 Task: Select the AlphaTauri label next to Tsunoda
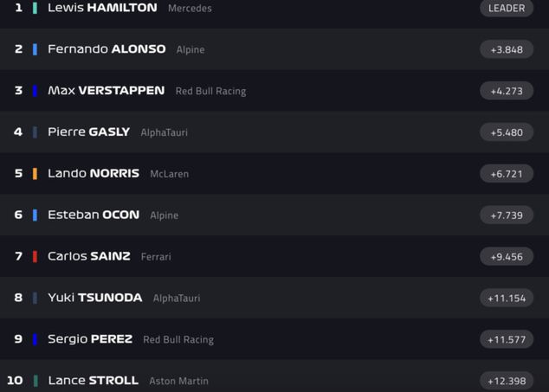(x=177, y=299)
